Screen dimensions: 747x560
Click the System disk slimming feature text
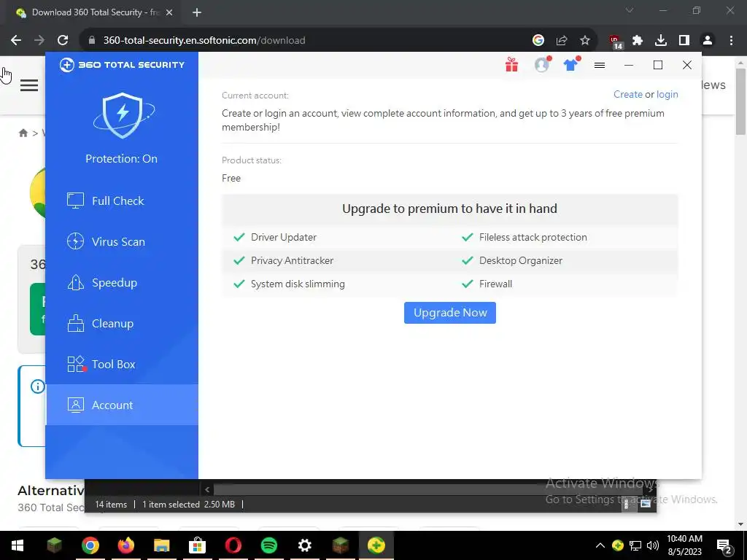[298, 284]
